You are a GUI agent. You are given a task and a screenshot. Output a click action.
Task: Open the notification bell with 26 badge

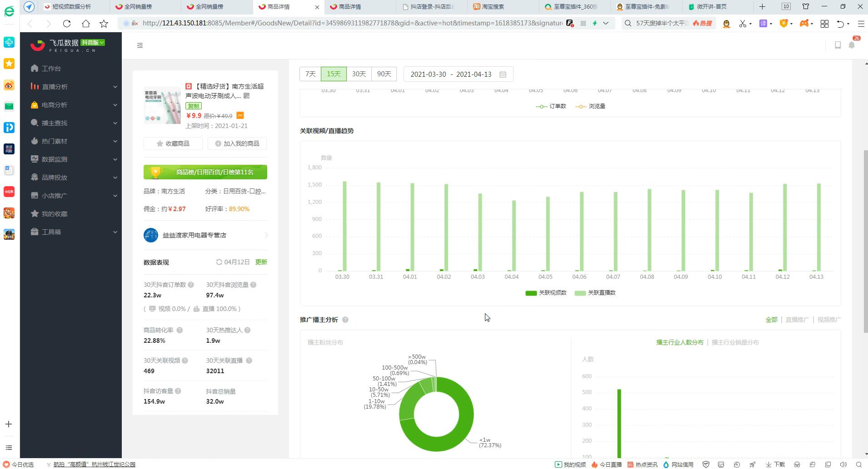point(852,45)
